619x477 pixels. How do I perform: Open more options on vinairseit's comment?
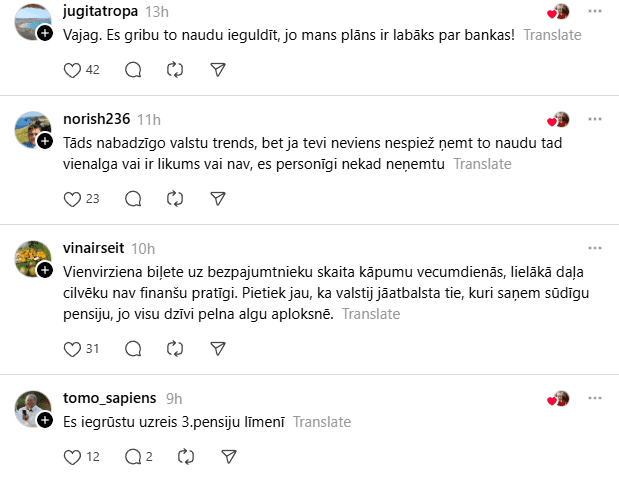(596, 248)
